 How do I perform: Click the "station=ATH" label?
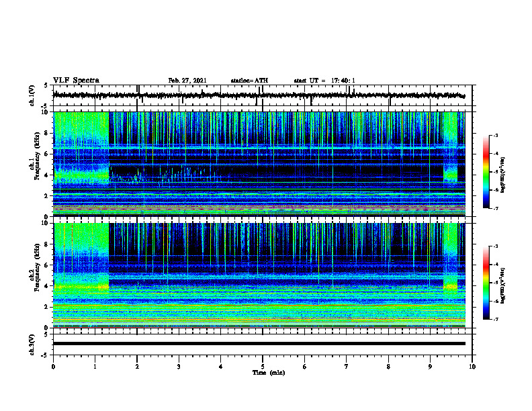[x=249, y=81]
